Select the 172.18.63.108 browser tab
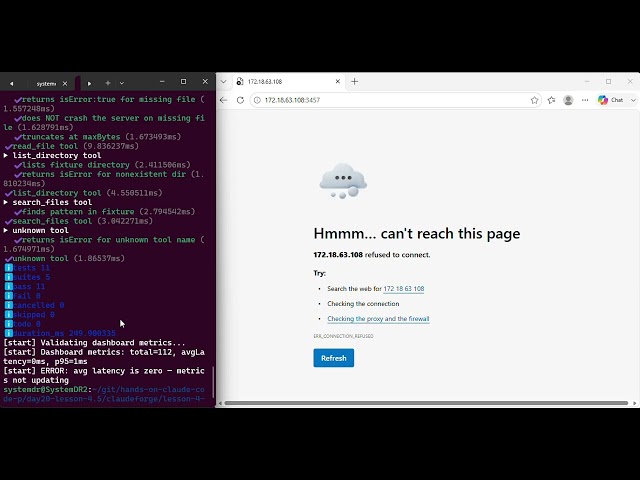 (x=289, y=82)
